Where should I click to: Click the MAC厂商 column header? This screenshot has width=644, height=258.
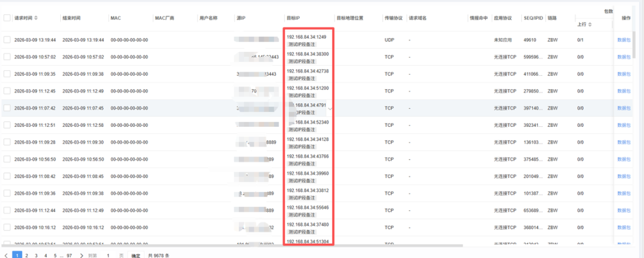pyautogui.click(x=165, y=18)
